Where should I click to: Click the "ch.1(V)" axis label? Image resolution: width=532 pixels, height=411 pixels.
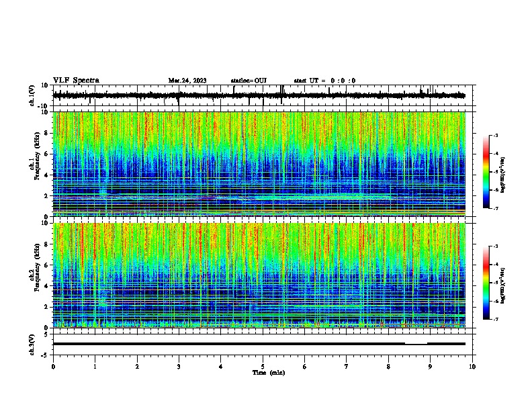[x=32, y=95]
